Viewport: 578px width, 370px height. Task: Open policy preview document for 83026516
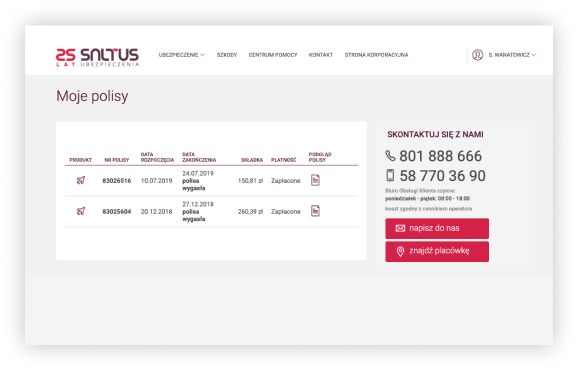click(x=315, y=180)
